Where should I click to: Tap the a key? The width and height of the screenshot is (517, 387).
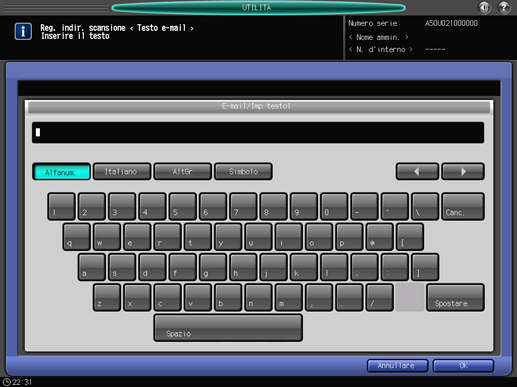[92, 267]
